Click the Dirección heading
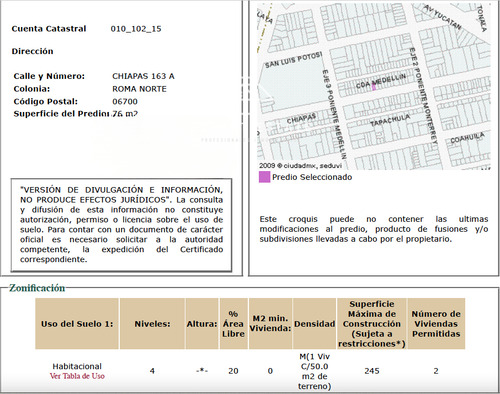The image size is (500, 394). (x=32, y=51)
